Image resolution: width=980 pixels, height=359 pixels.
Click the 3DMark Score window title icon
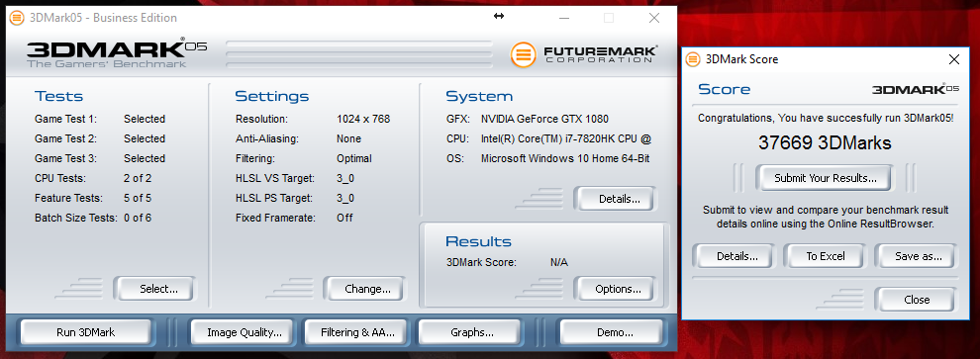(693, 59)
